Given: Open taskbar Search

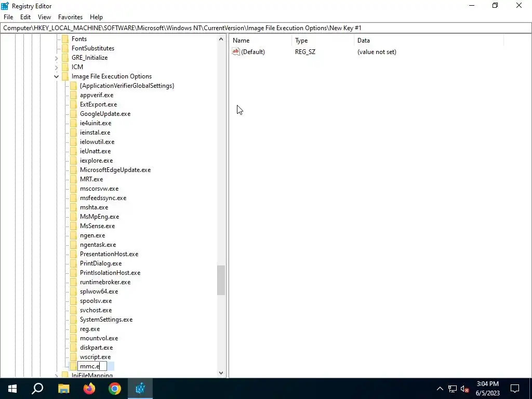Looking at the screenshot, I should pos(37,388).
